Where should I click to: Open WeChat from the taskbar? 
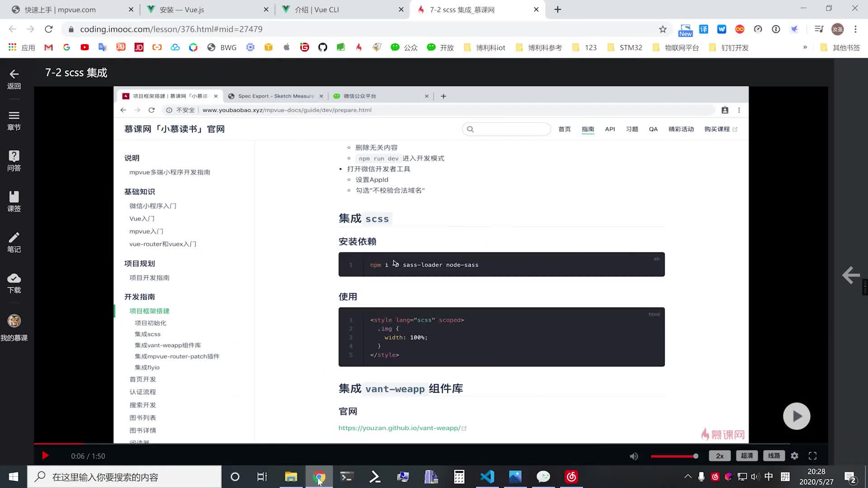(543, 477)
